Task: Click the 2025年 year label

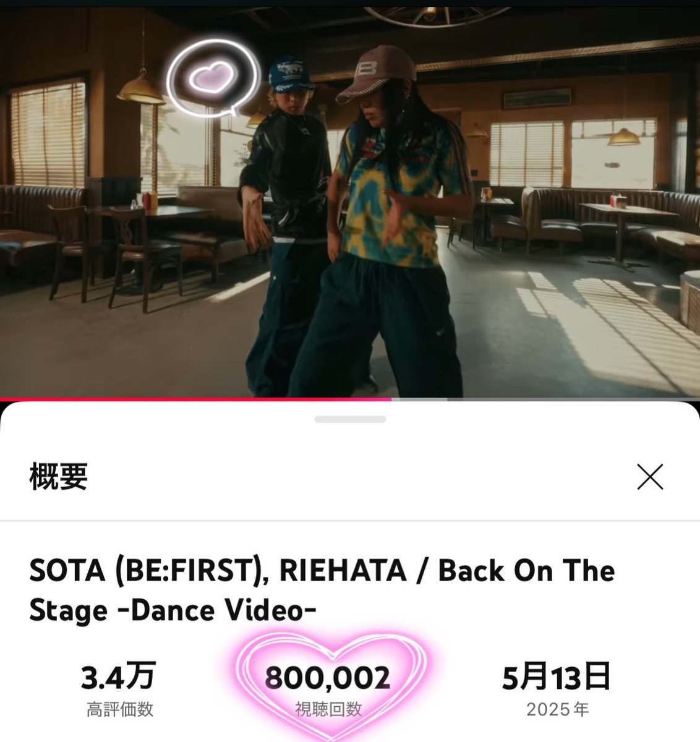Action: click(557, 709)
